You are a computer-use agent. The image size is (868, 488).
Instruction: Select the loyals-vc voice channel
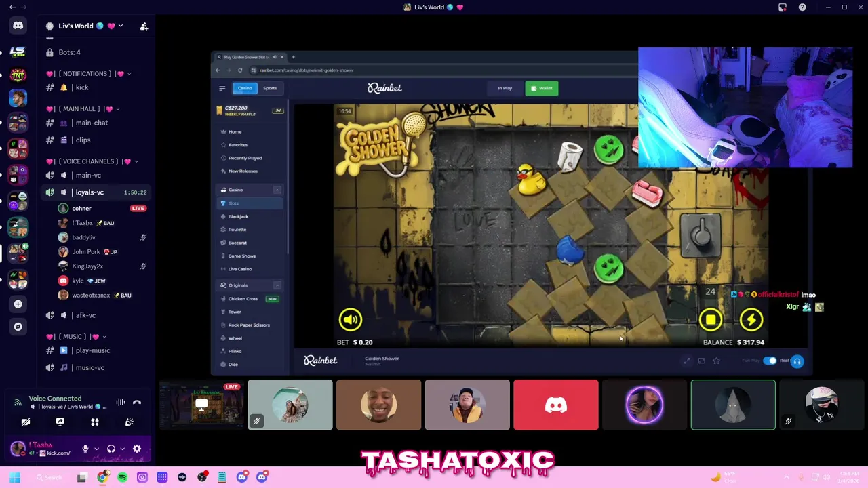click(95, 192)
